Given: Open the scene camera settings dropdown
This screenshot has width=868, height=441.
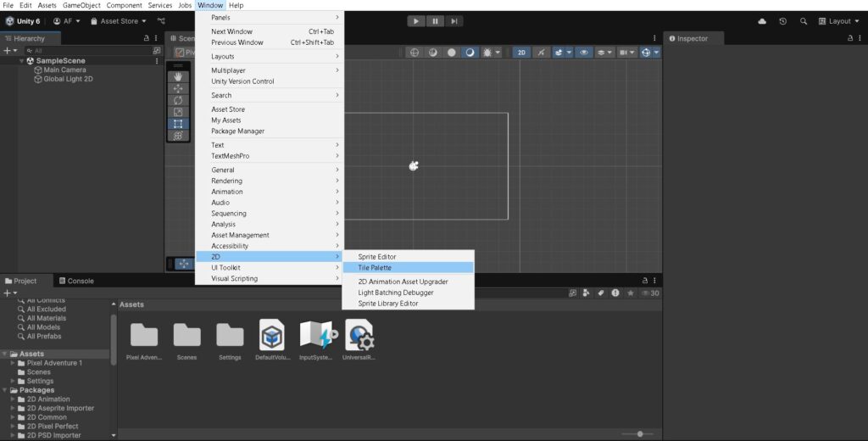Looking at the screenshot, I should coord(626,52).
